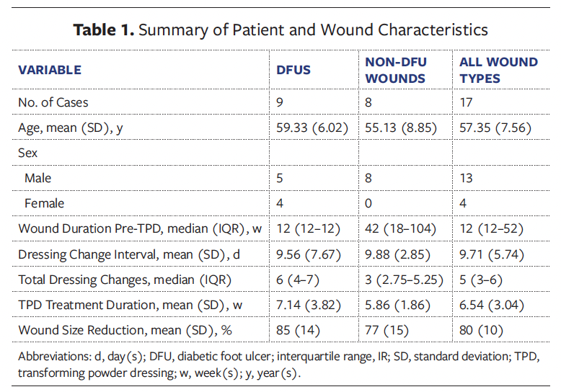Click the NON-DFU WOUNDS column header
The height and width of the screenshot is (392, 561).
tap(395, 70)
